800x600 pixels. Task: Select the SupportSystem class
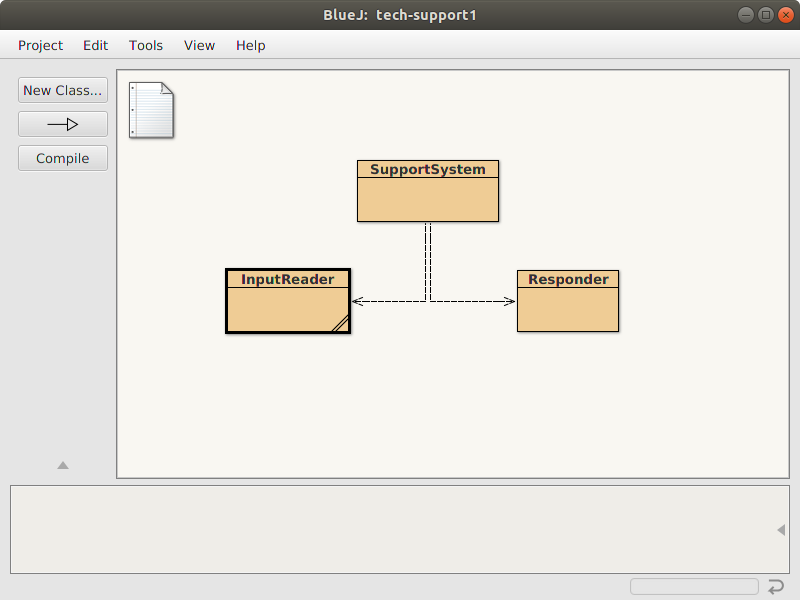(x=427, y=190)
